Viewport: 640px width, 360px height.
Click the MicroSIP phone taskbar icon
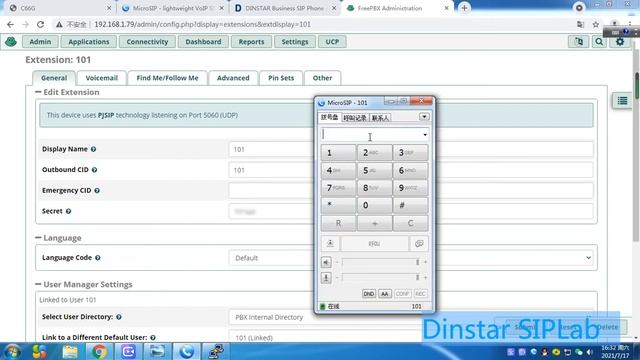coord(187,351)
